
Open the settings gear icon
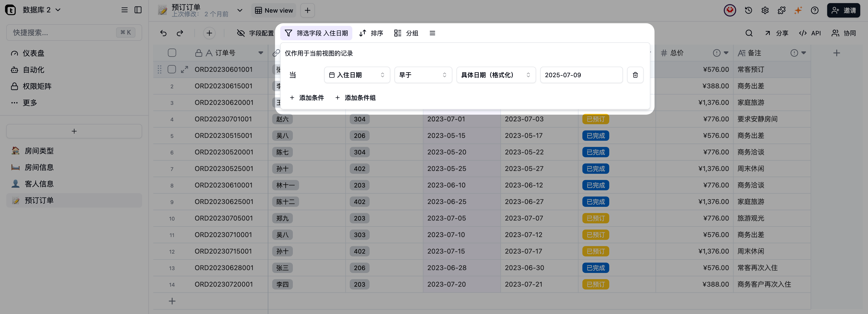(765, 10)
